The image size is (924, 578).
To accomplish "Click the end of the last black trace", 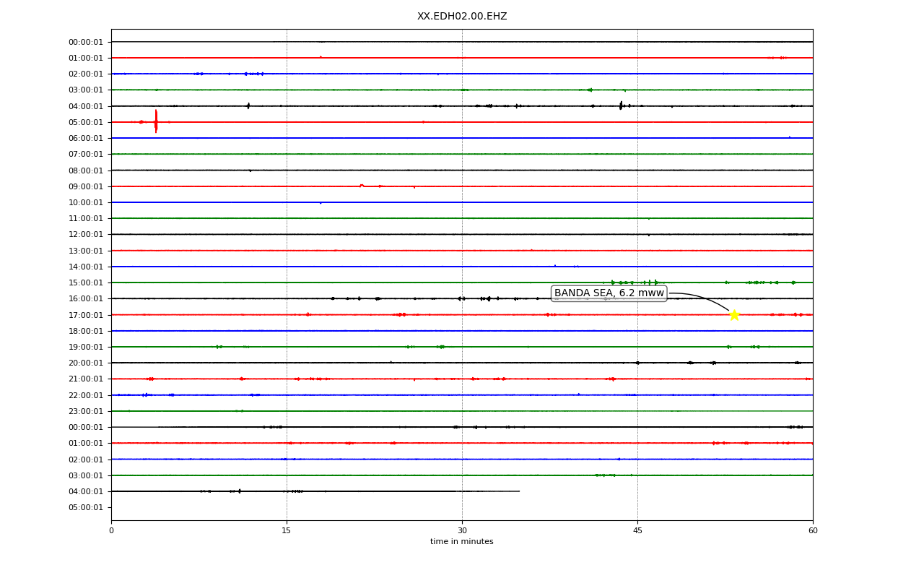I will click(x=519, y=491).
